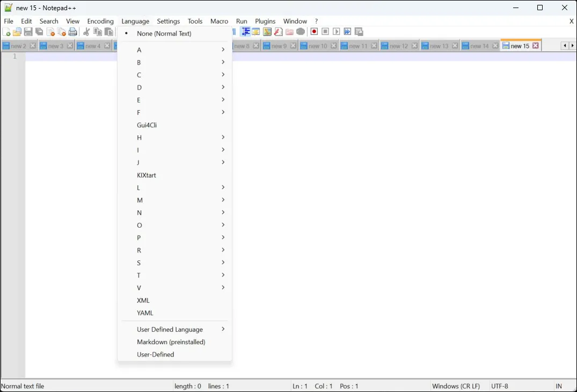Close the new 10 tab using its X
Viewport: 577px width, 392px height.
click(334, 46)
